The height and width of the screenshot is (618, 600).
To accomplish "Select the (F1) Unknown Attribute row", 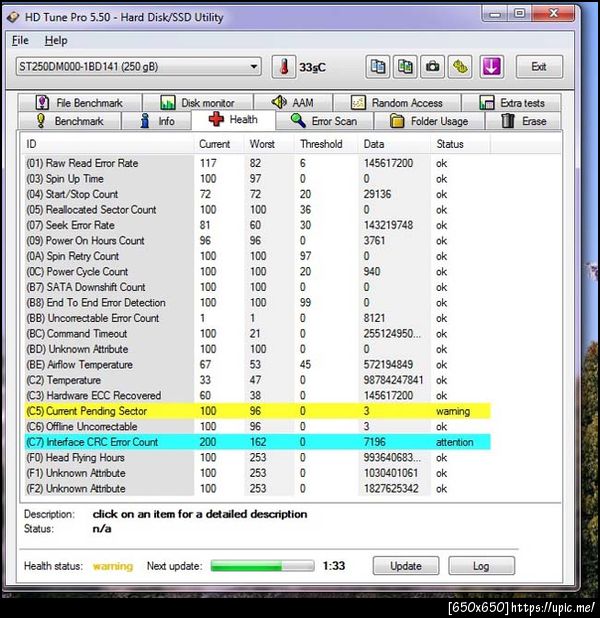I will tap(257, 473).
